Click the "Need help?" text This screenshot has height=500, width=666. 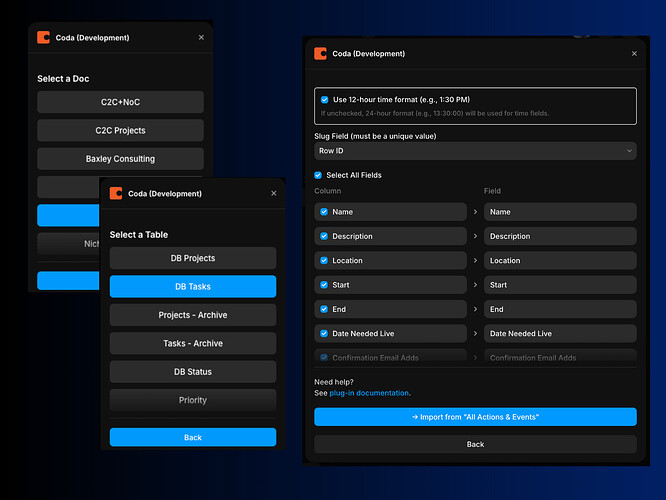334,382
